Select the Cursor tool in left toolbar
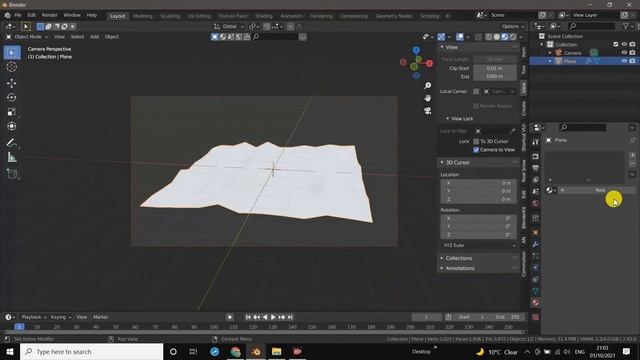This screenshot has height=360, width=640. 11,67
